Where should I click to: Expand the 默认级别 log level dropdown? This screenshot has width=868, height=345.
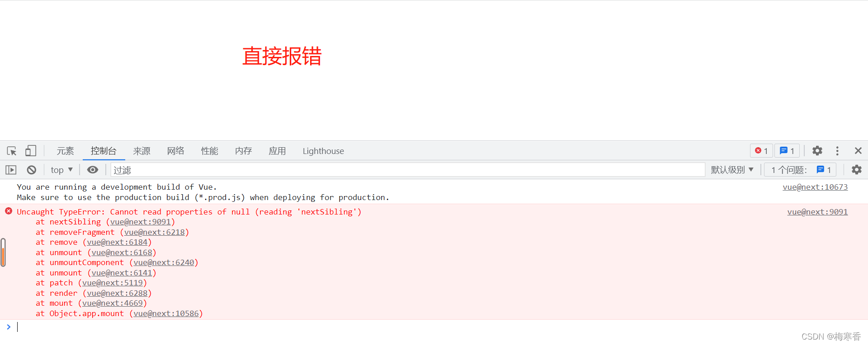pyautogui.click(x=732, y=170)
